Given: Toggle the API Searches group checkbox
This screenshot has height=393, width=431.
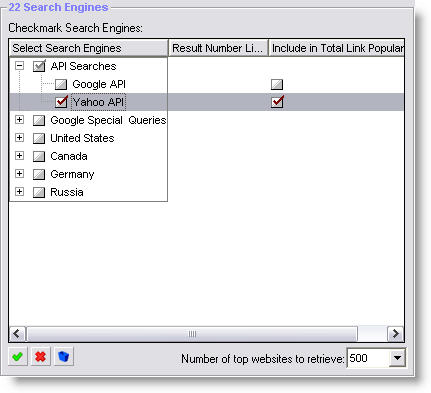Looking at the screenshot, I should click(39, 66).
